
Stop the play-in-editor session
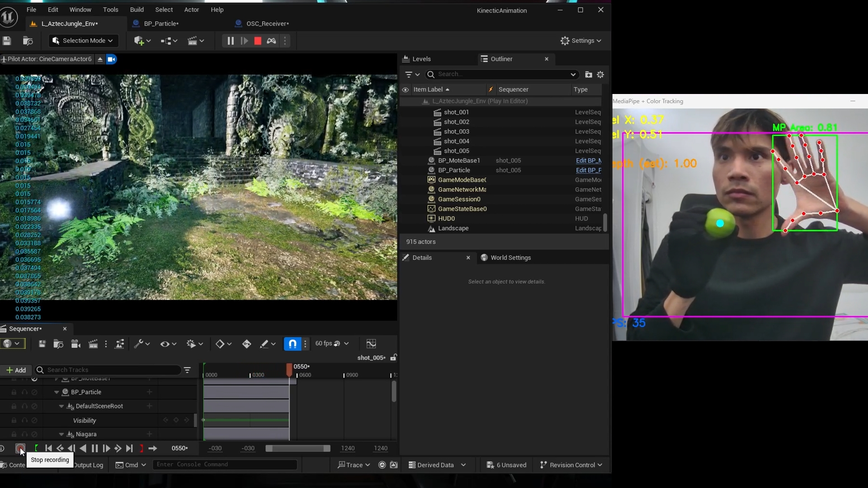coord(258,41)
